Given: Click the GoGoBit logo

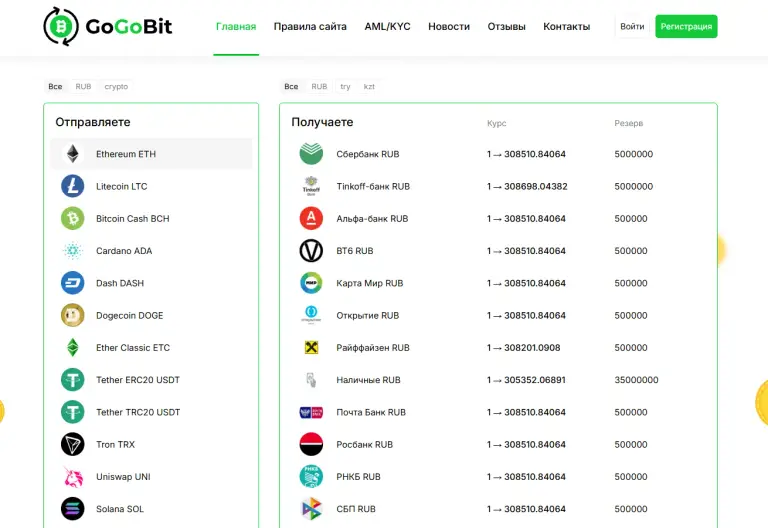Looking at the screenshot, I should tap(108, 26).
